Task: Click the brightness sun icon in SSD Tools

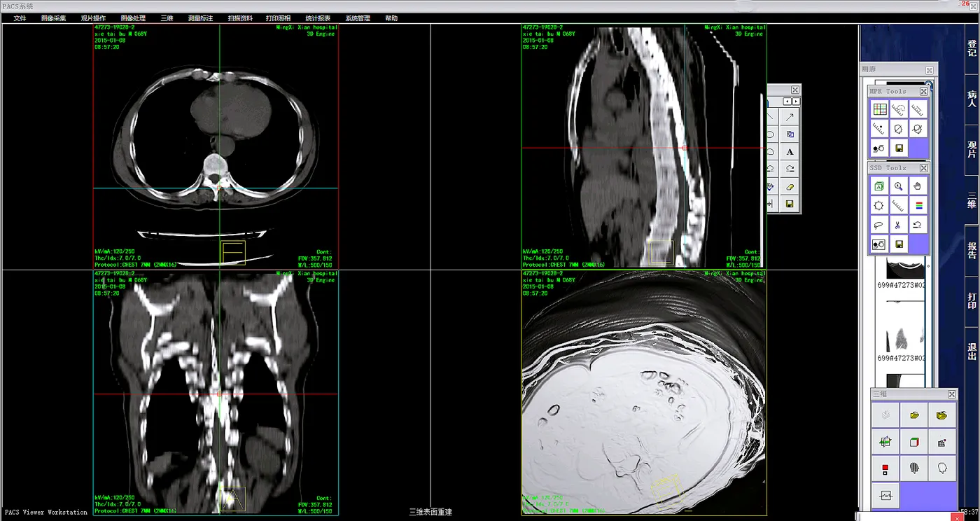Action: click(x=880, y=206)
